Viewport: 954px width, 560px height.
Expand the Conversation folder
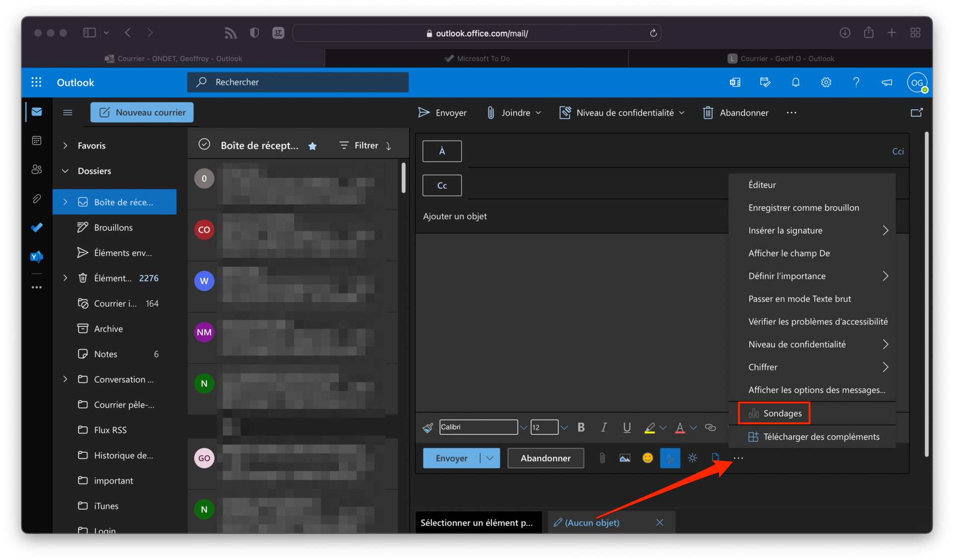point(65,379)
